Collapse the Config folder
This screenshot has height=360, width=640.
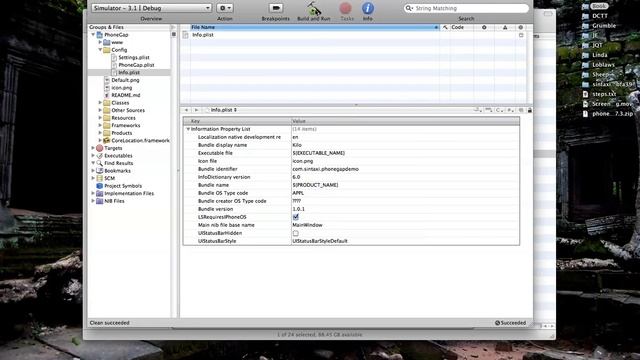[x=100, y=50]
